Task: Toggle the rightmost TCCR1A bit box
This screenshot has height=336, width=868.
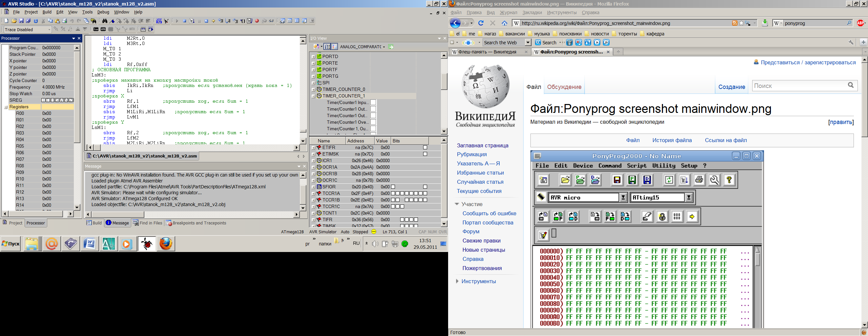Action: (425, 194)
